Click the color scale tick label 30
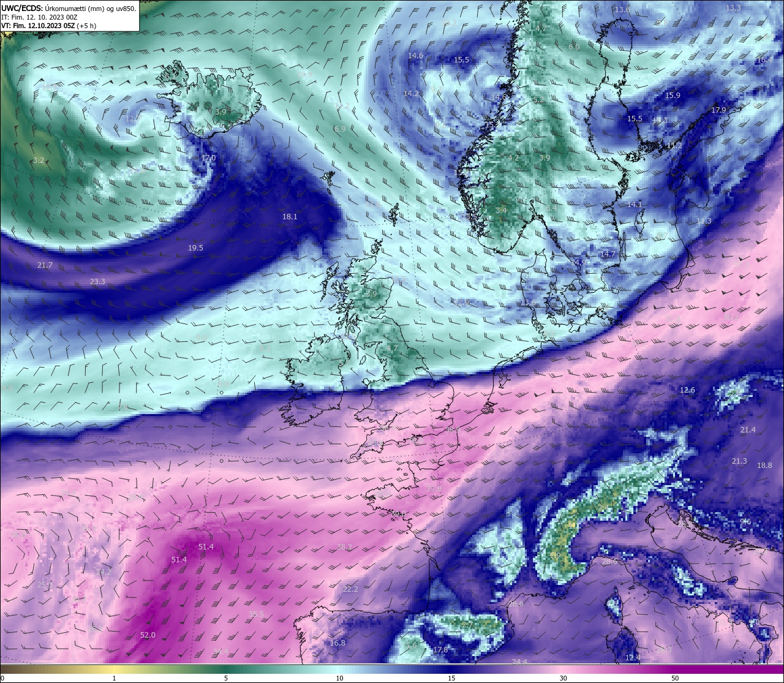This screenshot has width=784, height=683. (563, 678)
